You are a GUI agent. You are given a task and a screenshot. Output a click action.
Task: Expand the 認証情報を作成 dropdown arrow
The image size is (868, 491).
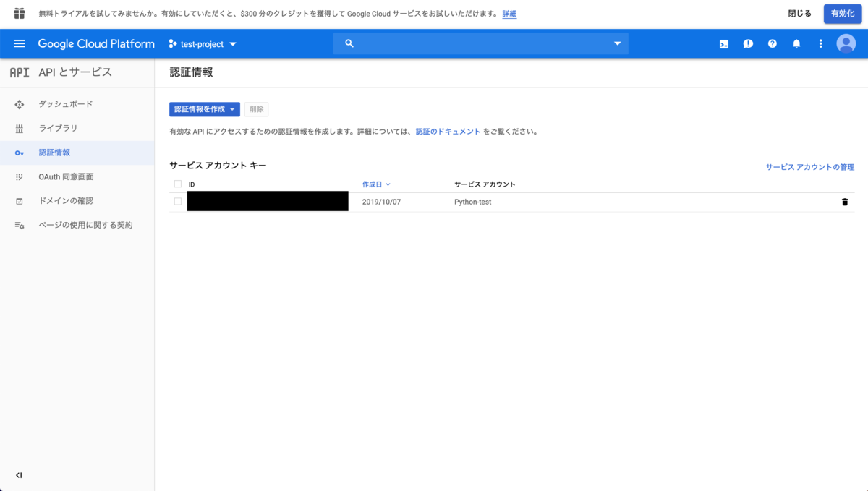tap(231, 109)
